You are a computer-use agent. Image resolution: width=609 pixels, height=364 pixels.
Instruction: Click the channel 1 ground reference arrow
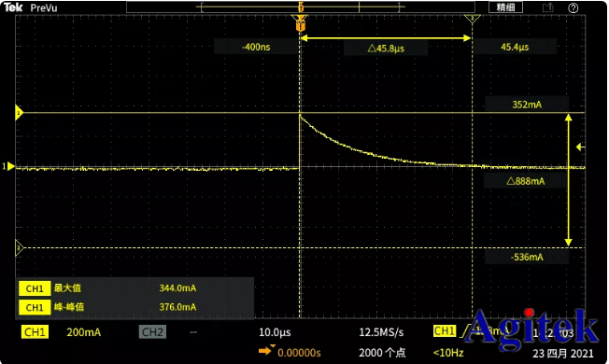pyautogui.click(x=8, y=166)
